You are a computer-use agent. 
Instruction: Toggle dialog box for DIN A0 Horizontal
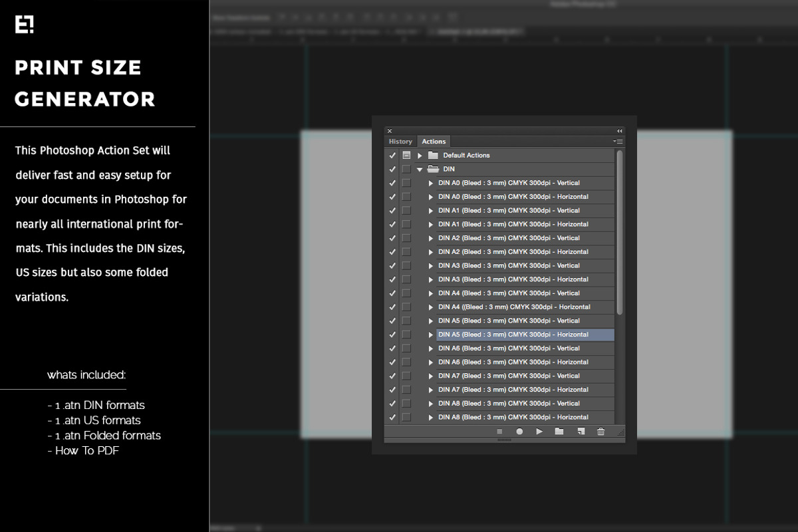click(x=406, y=197)
